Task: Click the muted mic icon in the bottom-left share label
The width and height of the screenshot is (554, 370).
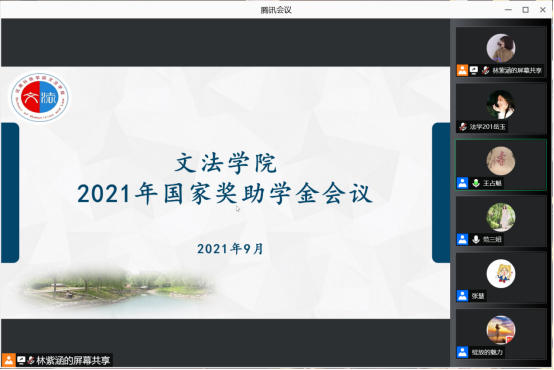Action: click(31, 360)
